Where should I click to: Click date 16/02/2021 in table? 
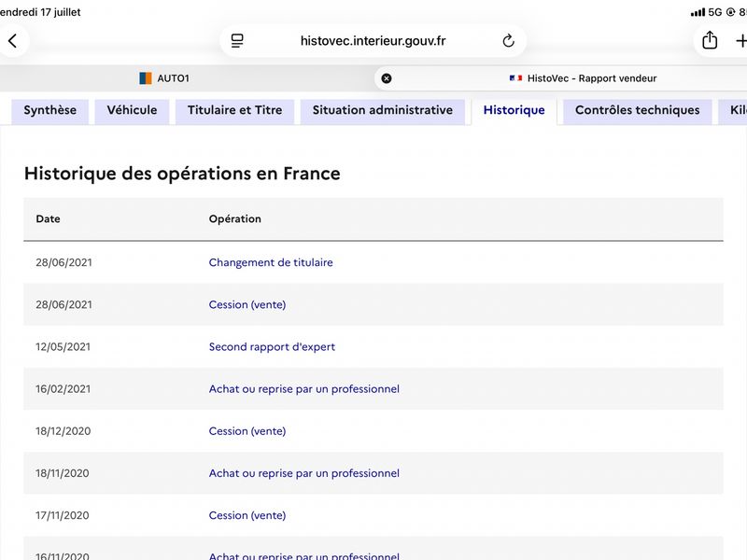pos(63,389)
